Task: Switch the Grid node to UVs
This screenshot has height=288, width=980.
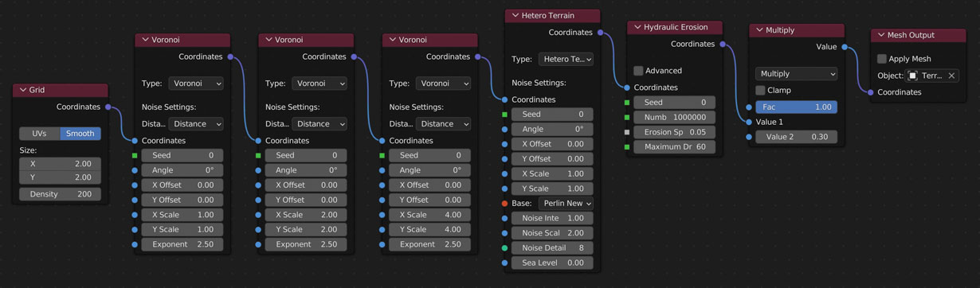Action: click(39, 134)
